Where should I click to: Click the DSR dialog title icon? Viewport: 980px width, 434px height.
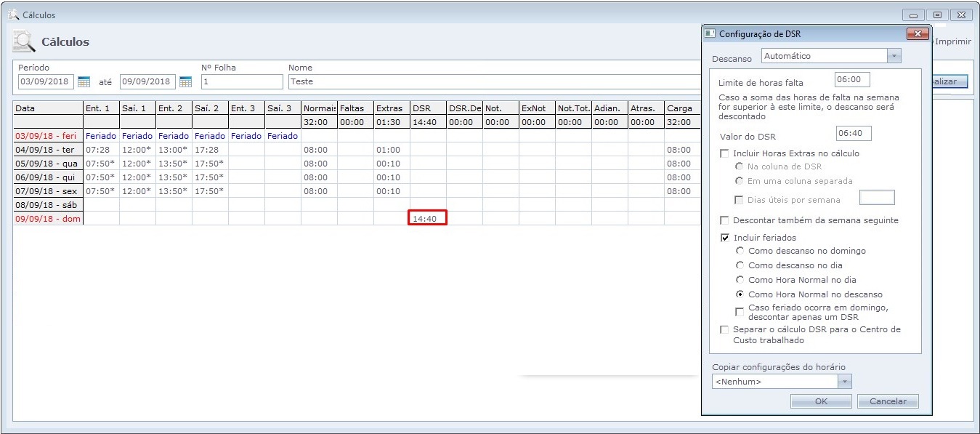[710, 34]
